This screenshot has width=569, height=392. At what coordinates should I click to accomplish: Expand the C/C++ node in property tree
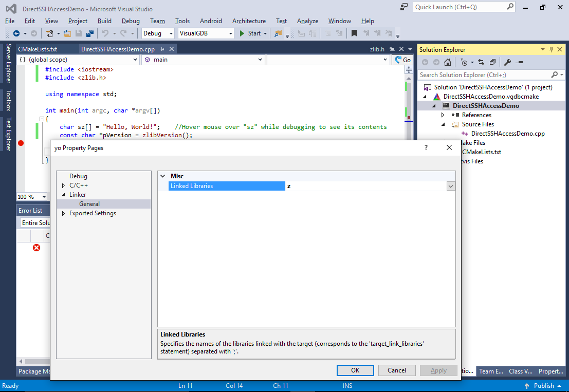[x=63, y=185]
